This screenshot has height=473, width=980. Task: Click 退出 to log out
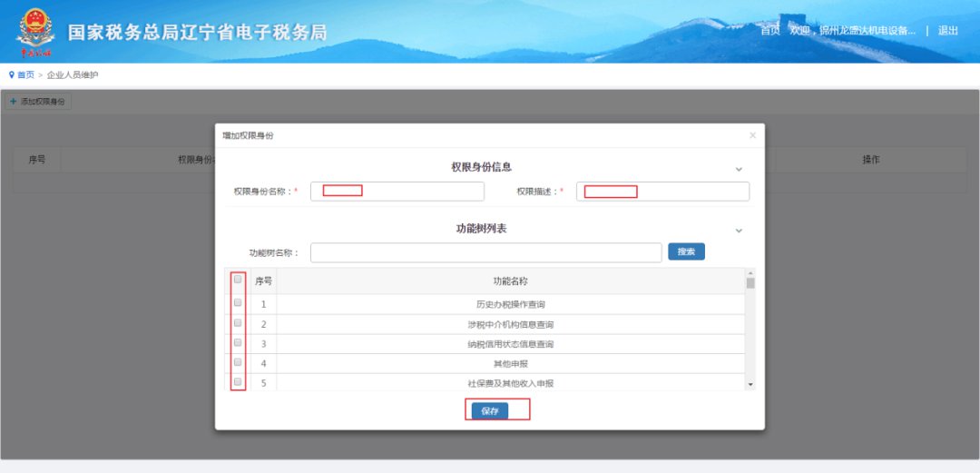coord(947,30)
